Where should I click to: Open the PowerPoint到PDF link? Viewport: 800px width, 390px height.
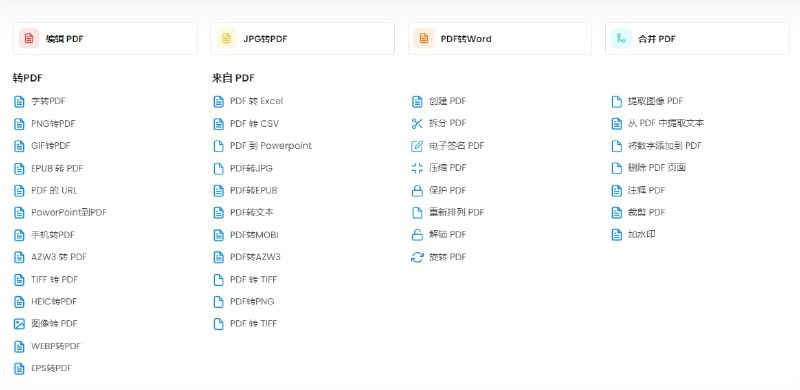click(69, 212)
